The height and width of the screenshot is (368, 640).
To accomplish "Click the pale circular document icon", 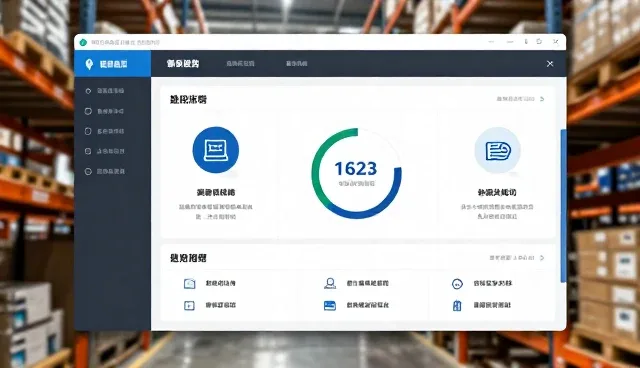I will [x=498, y=150].
